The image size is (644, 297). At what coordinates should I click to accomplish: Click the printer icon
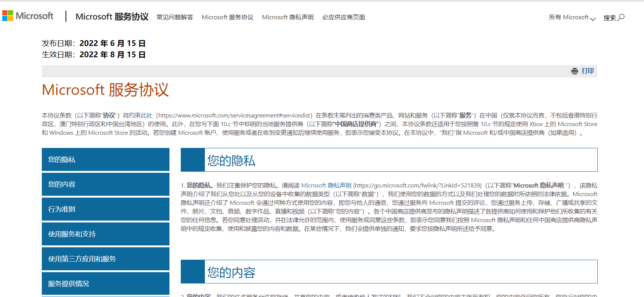[575, 71]
